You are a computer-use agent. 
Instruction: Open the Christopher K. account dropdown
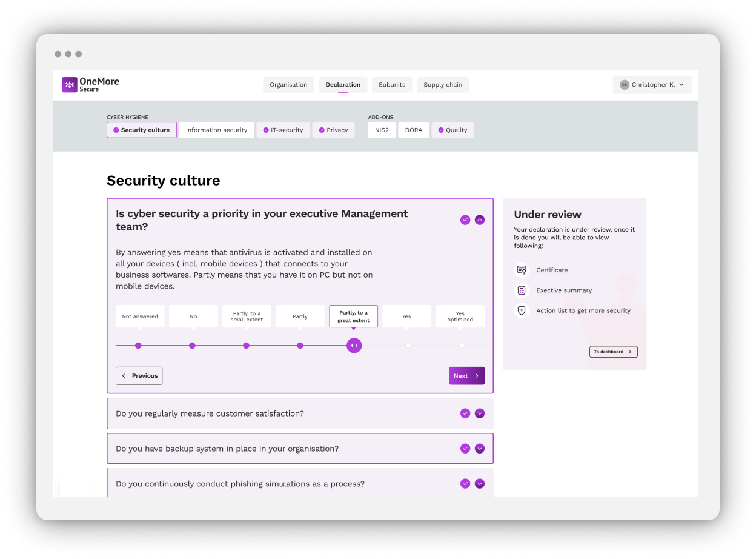[652, 84]
